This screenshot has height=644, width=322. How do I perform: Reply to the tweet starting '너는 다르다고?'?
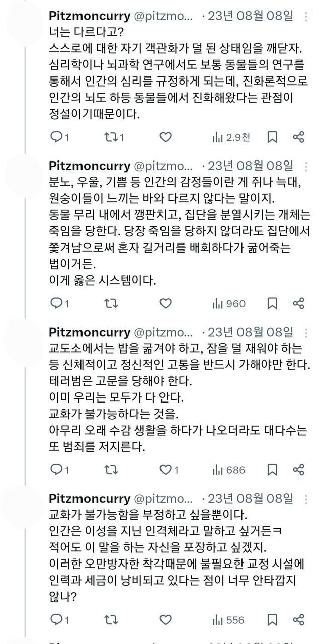click(57, 137)
